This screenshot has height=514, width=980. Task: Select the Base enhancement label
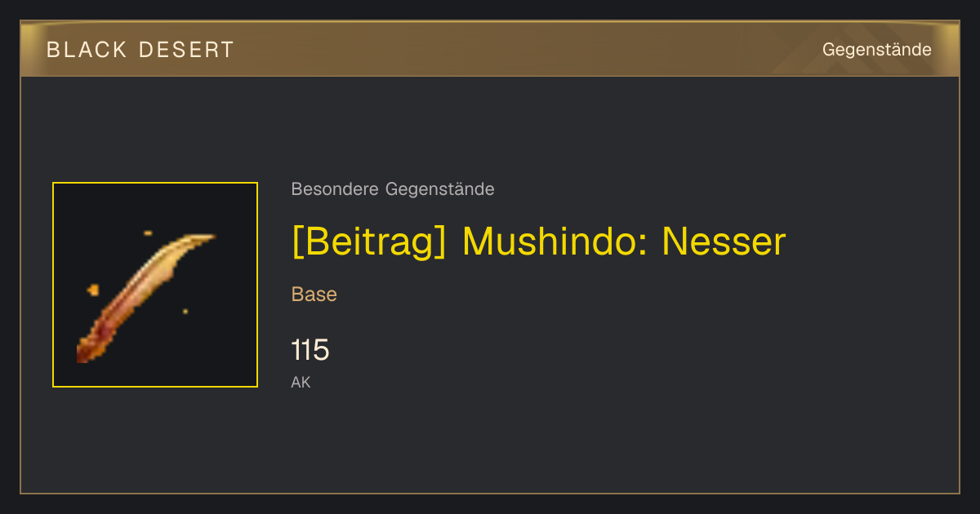314,295
